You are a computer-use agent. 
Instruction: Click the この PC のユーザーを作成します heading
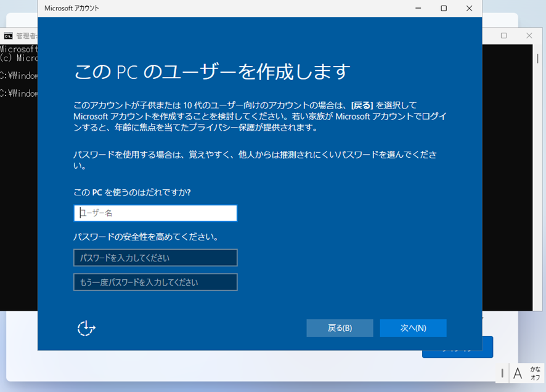point(212,71)
